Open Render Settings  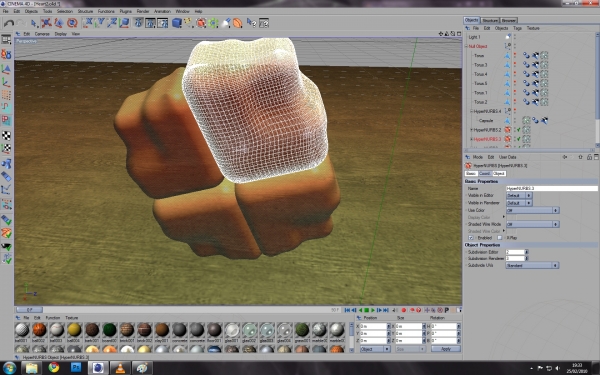click(x=163, y=23)
